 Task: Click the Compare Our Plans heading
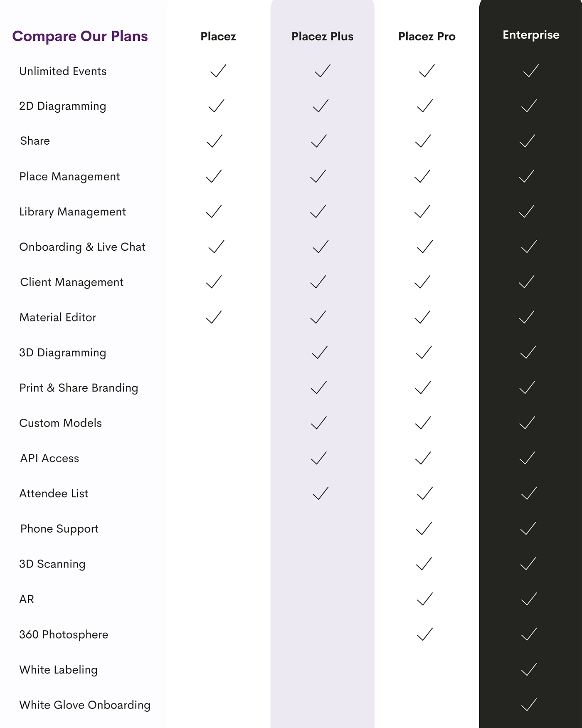(x=80, y=36)
